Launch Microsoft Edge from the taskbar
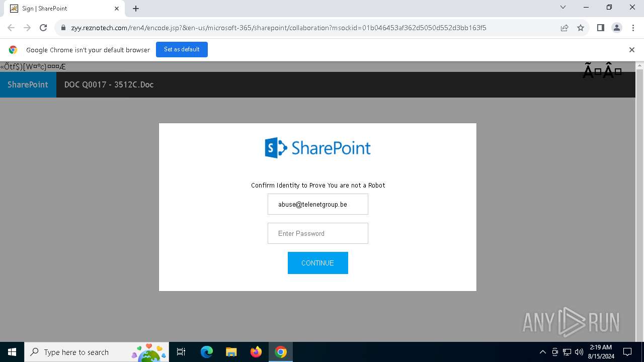This screenshot has height=362, width=644. point(207,352)
